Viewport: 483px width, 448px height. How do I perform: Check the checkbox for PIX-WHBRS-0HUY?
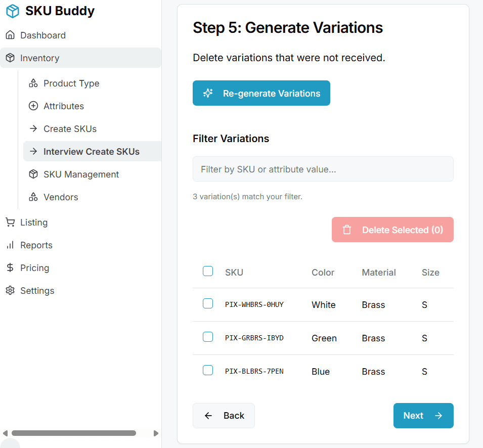click(x=208, y=303)
